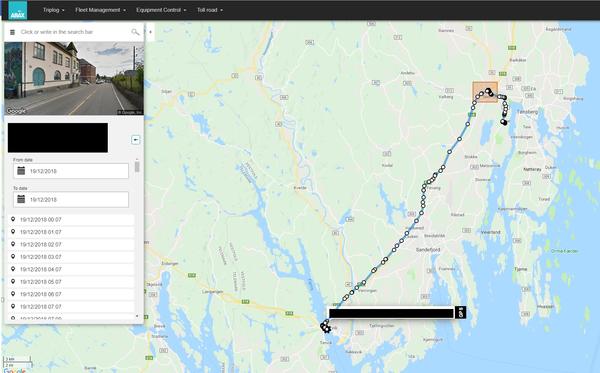
Task: Click the back arrow button under street view
Action: (135, 140)
